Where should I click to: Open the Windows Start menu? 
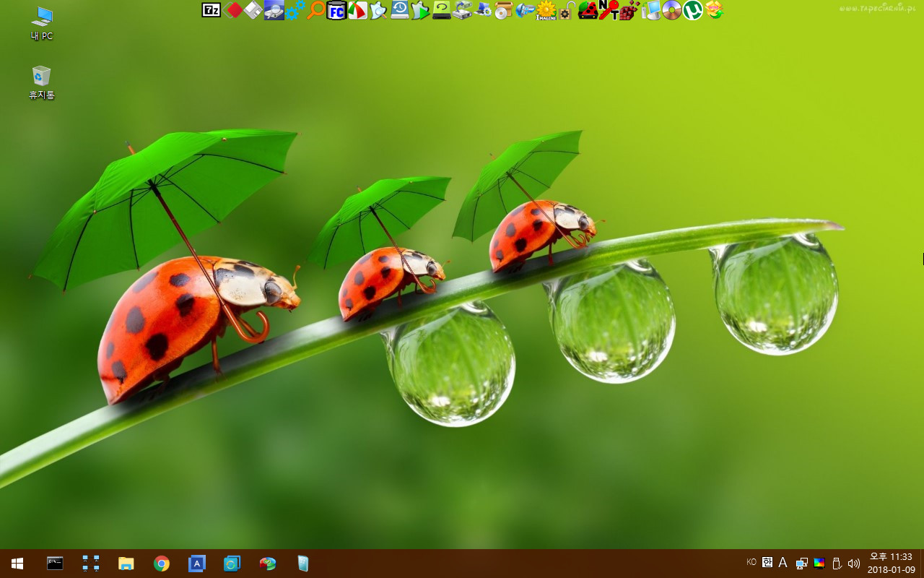point(17,564)
